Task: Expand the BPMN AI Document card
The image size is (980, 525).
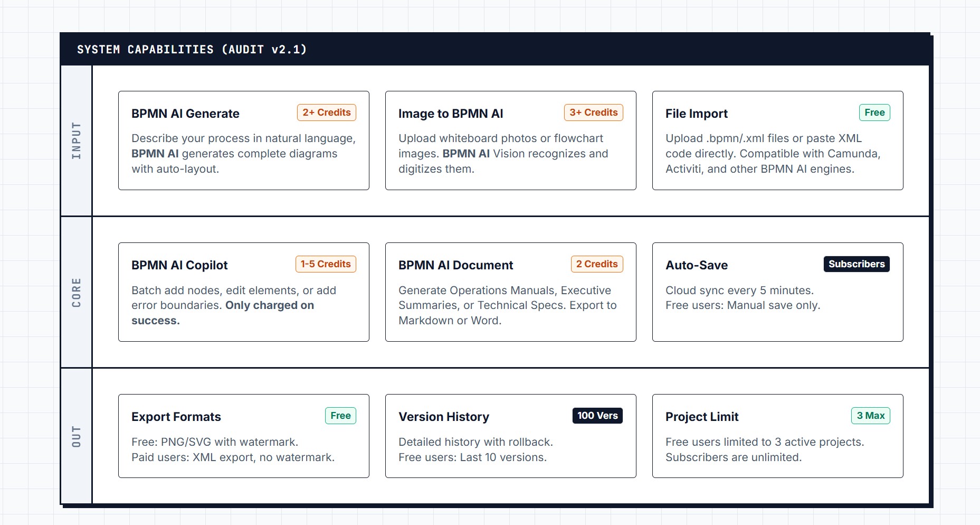Action: tap(510, 292)
